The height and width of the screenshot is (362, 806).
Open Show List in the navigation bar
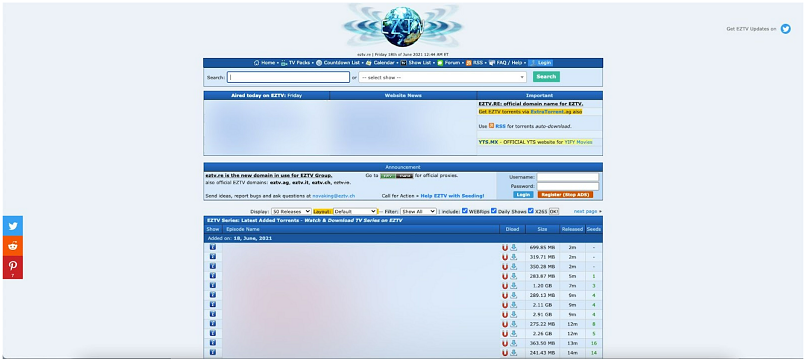(x=416, y=63)
